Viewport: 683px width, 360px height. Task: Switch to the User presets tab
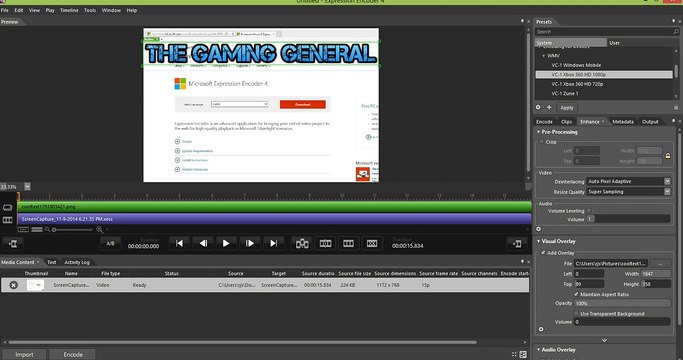click(615, 43)
